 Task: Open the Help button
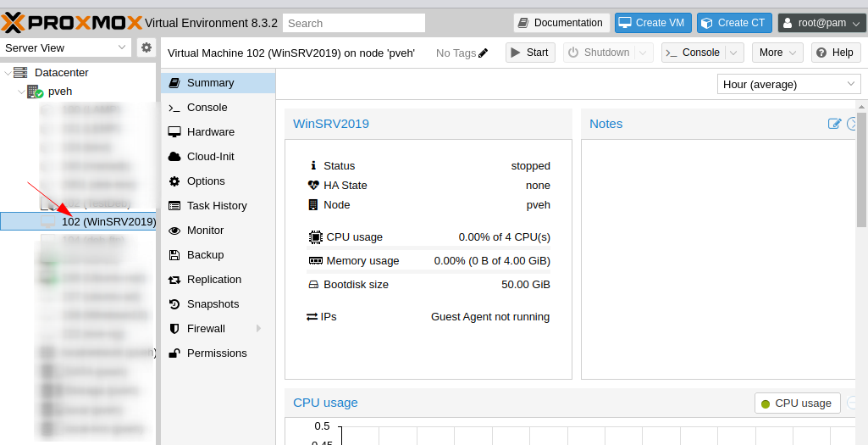836,53
